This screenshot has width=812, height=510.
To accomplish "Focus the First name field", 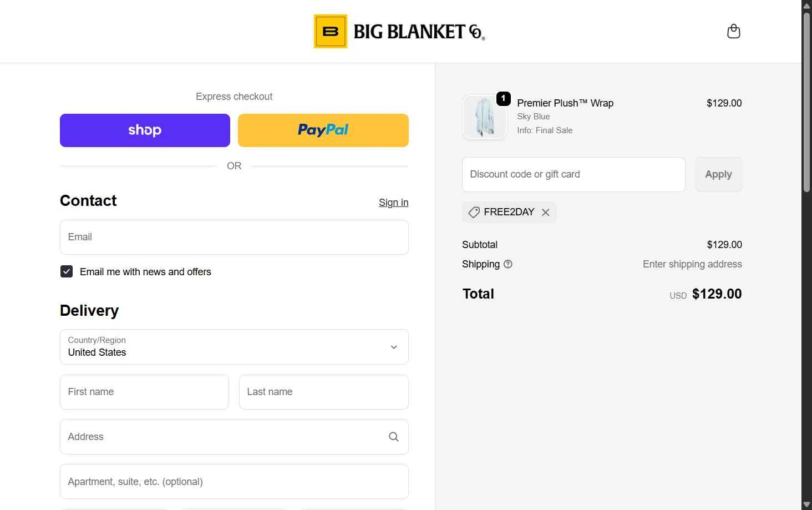I will click(x=144, y=392).
